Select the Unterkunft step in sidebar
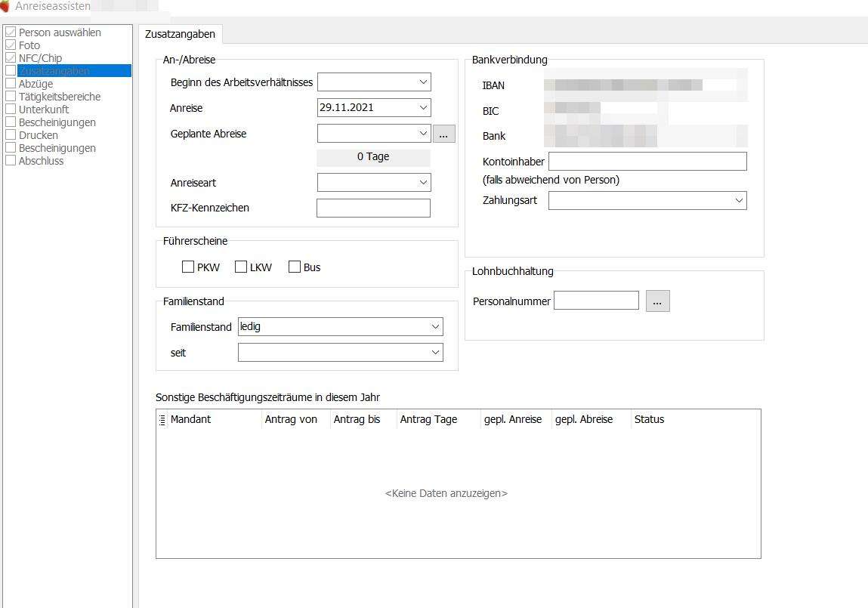This screenshot has width=868, height=608. tap(44, 110)
